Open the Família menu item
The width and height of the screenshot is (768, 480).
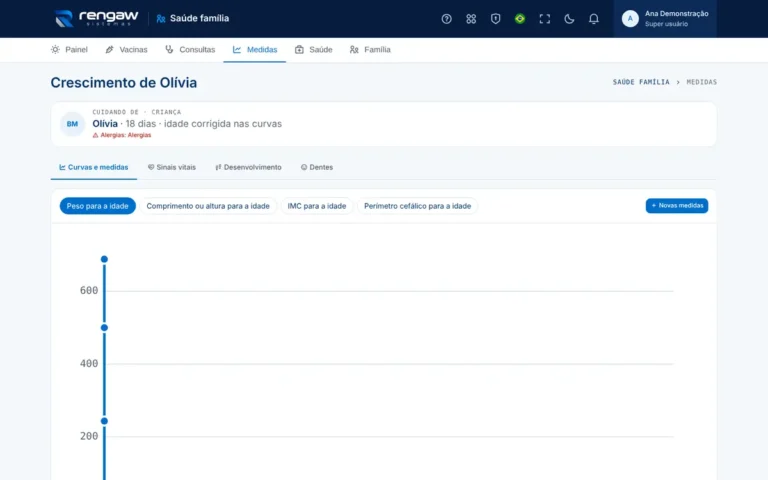(x=370, y=49)
